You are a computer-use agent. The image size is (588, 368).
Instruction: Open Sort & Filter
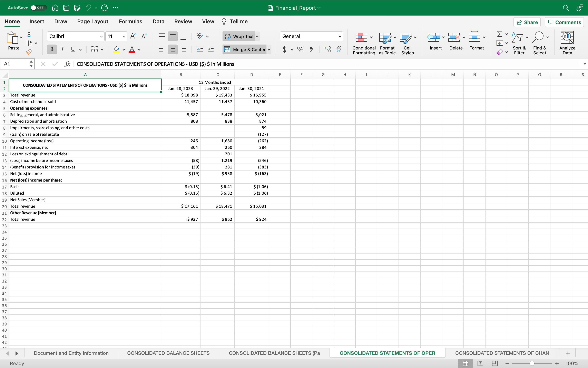[519, 43]
